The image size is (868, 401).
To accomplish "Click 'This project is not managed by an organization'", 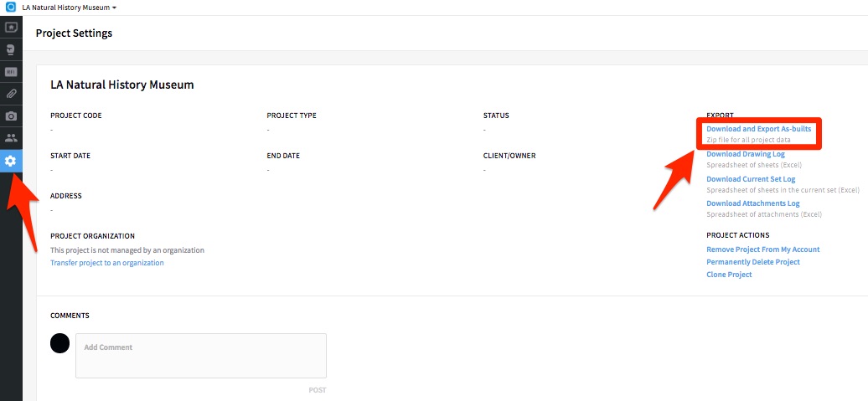I will tap(127, 250).
